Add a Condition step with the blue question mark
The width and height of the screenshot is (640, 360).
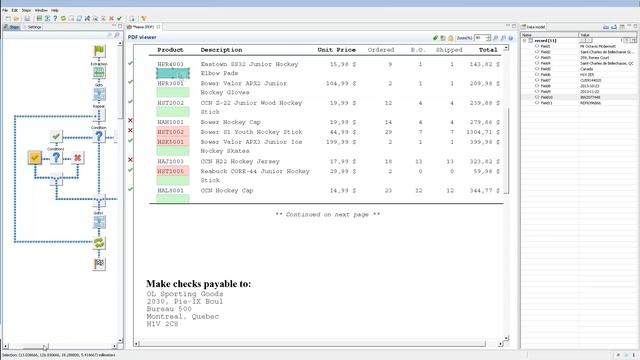[55, 18]
